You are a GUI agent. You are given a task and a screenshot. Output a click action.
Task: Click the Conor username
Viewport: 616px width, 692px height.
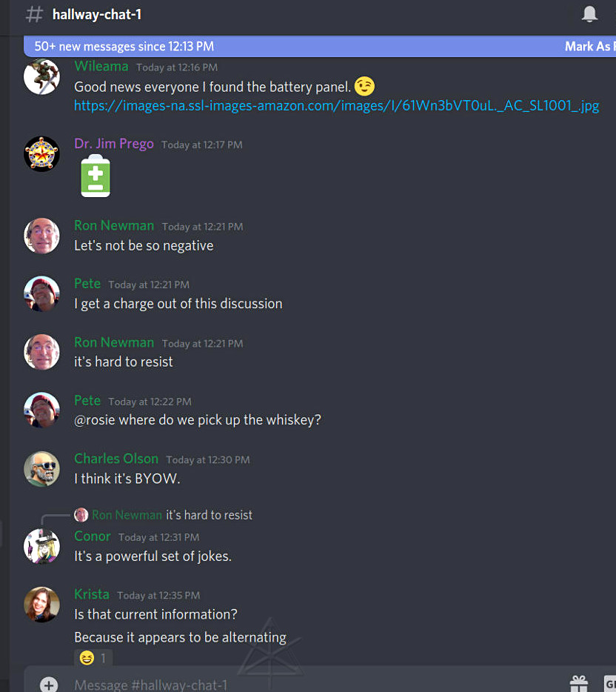(92, 536)
